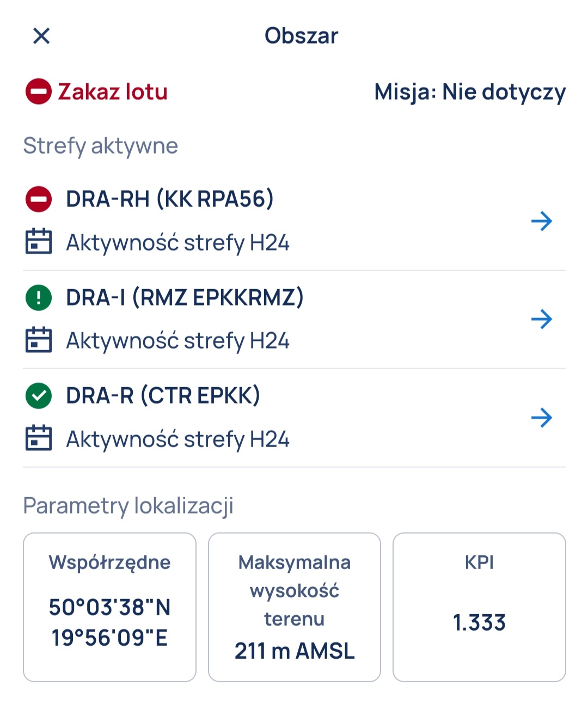This screenshot has width=588, height=728.
Task: Close the Obszar panel with X
Action: tap(41, 36)
